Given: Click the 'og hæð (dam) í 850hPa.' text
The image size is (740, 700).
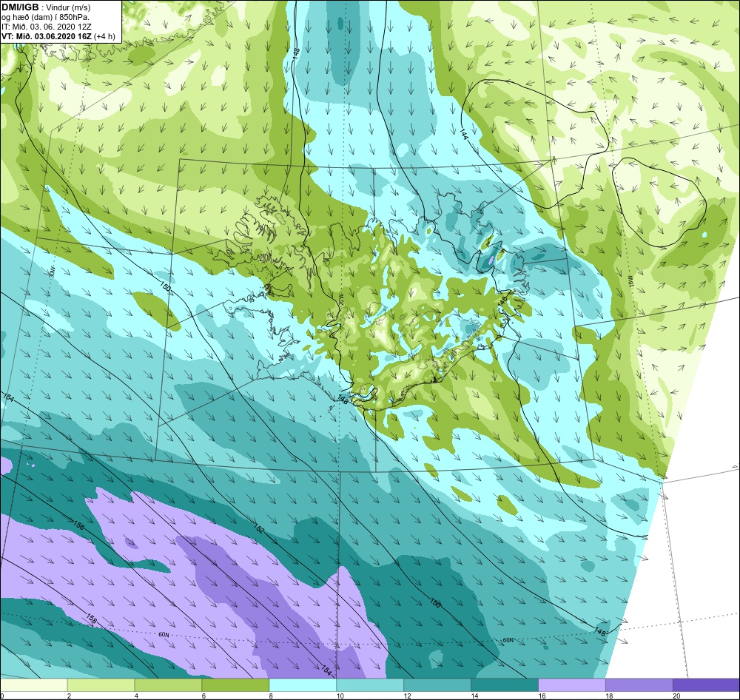Looking at the screenshot, I should (45, 17).
